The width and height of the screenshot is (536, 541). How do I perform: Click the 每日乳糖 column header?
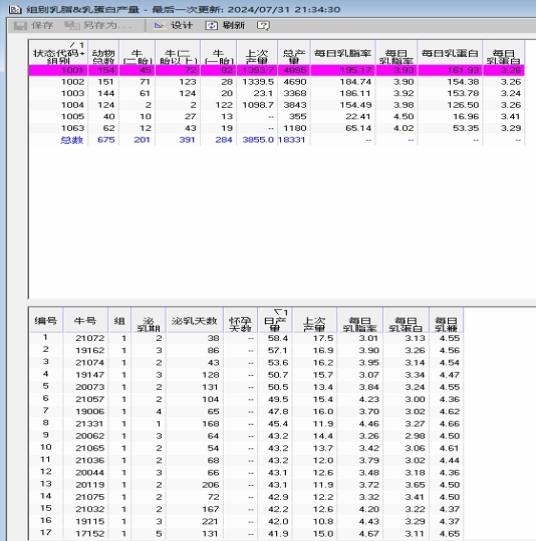tap(446, 321)
